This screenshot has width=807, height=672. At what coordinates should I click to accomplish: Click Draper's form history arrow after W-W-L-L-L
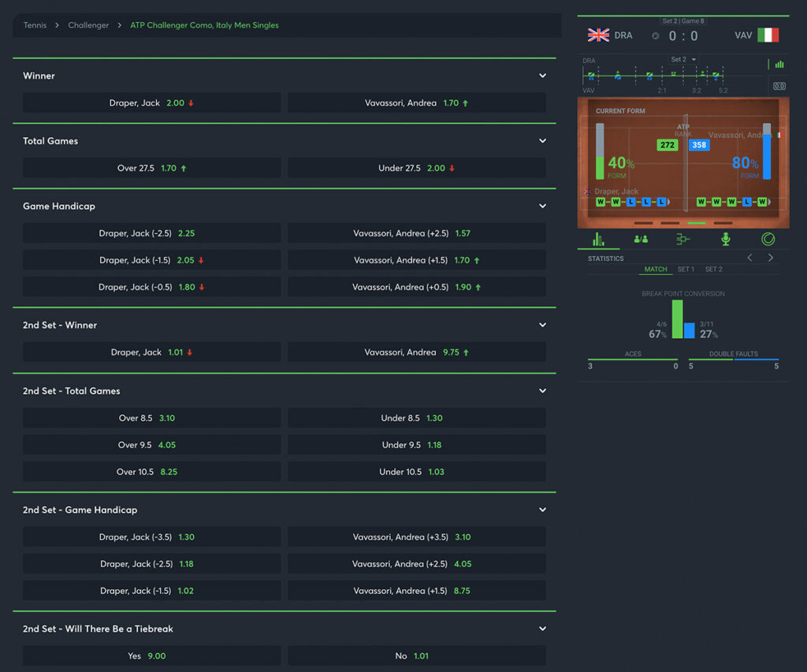(669, 202)
